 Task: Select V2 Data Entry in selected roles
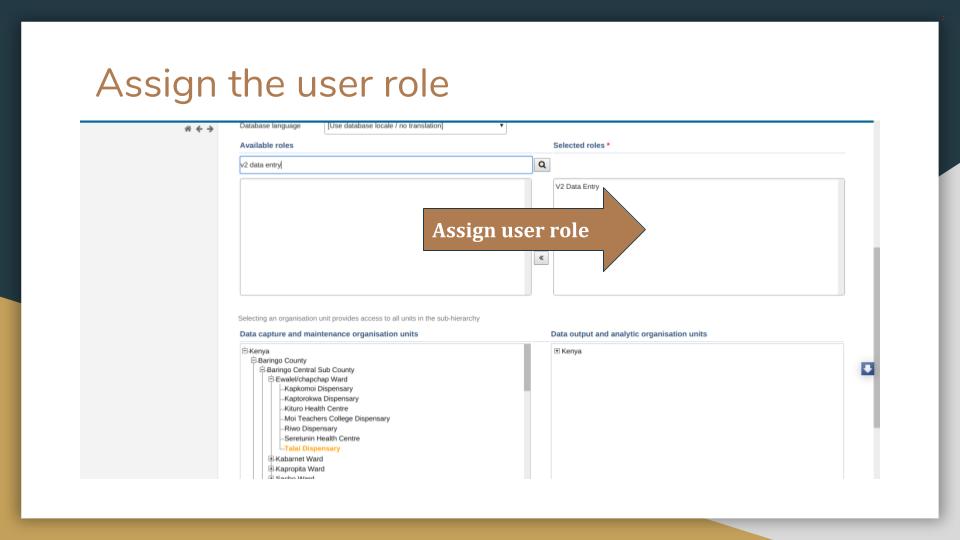pos(577,186)
